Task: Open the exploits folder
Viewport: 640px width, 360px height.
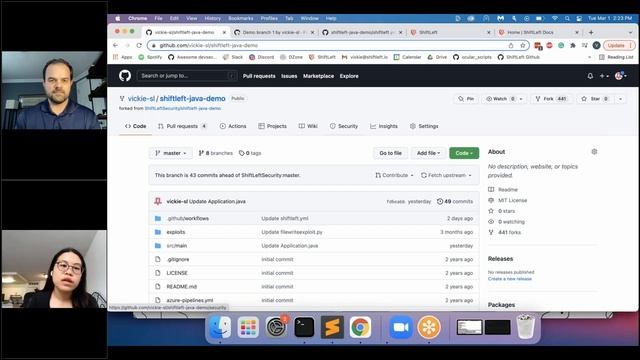Action: tap(176, 232)
